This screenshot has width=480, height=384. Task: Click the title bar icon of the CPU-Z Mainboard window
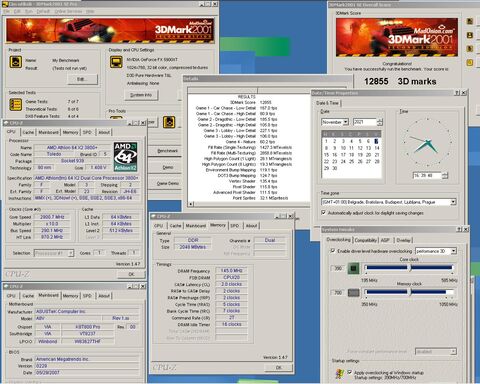click(x=6, y=286)
